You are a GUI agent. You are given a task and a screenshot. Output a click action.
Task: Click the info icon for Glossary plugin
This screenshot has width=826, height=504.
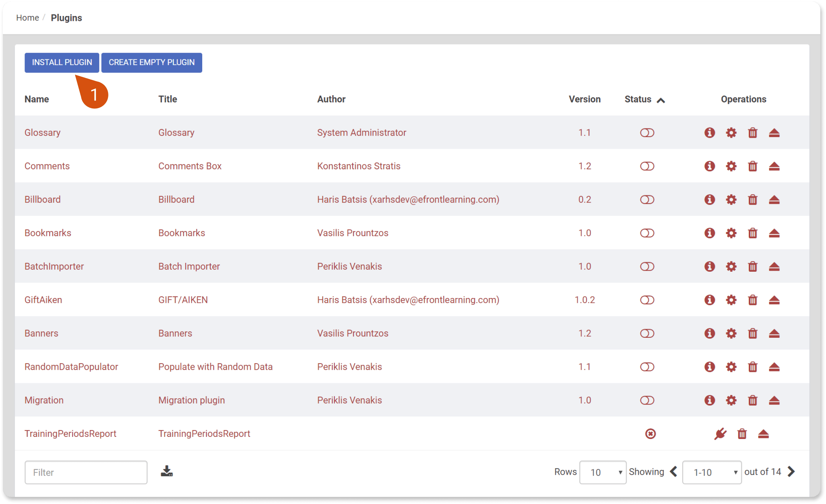click(x=709, y=133)
